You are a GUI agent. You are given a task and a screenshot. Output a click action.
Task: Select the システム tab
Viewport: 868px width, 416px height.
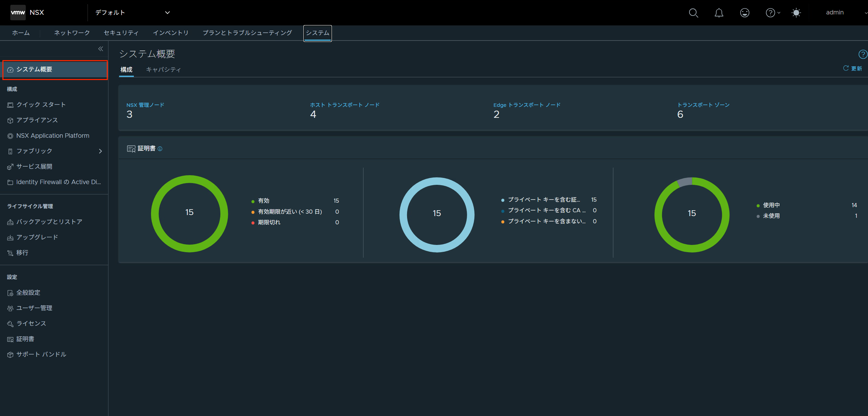click(317, 33)
